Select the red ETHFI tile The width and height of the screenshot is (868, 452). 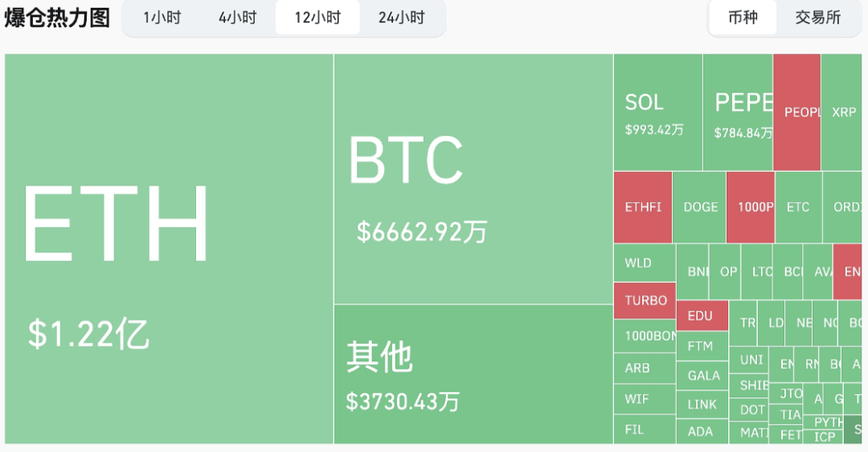[643, 207]
